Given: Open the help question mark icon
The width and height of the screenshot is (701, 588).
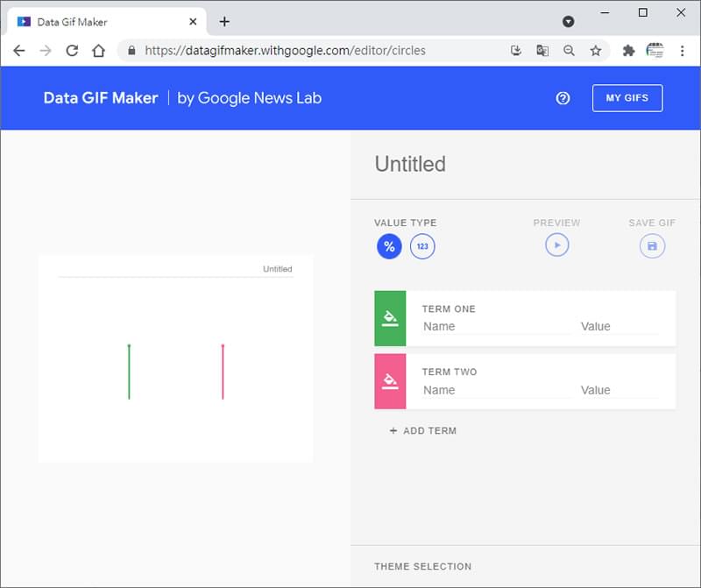Looking at the screenshot, I should [x=563, y=98].
